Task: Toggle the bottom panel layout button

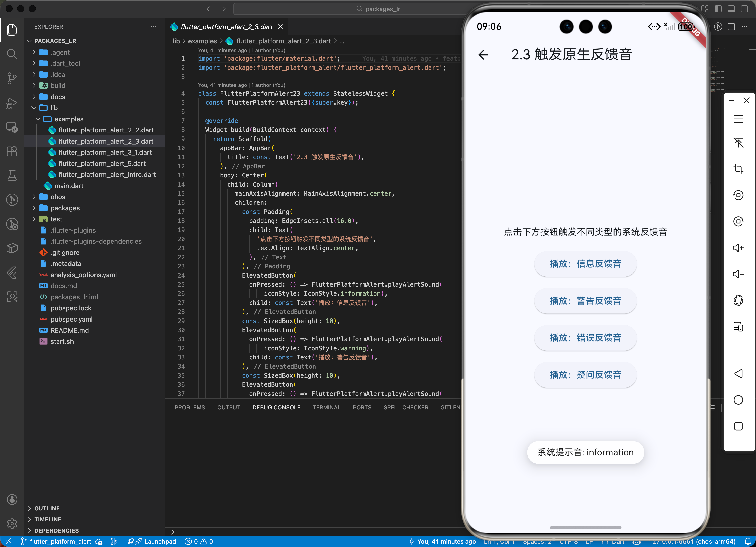Action: [731, 9]
